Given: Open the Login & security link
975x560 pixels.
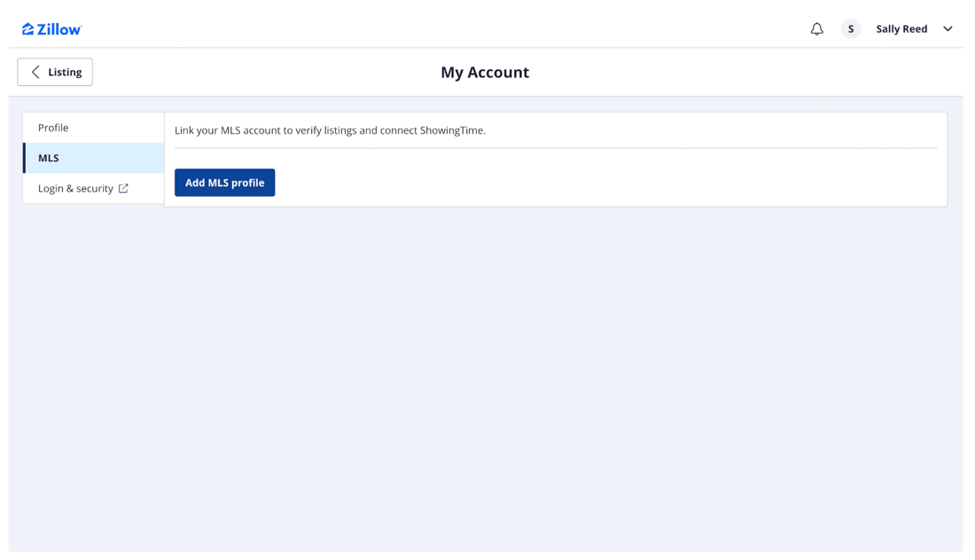Looking at the screenshot, I should click(x=75, y=188).
